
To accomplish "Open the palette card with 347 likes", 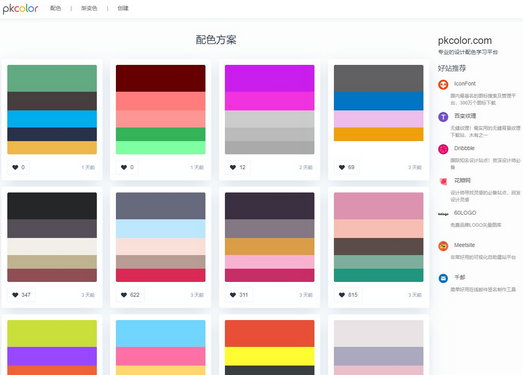I will [x=52, y=247].
